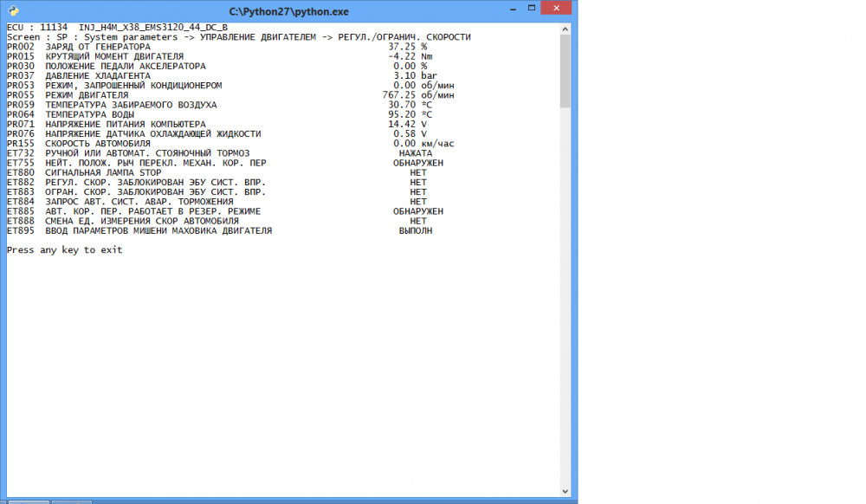Click the value 37.25 %

pos(407,47)
